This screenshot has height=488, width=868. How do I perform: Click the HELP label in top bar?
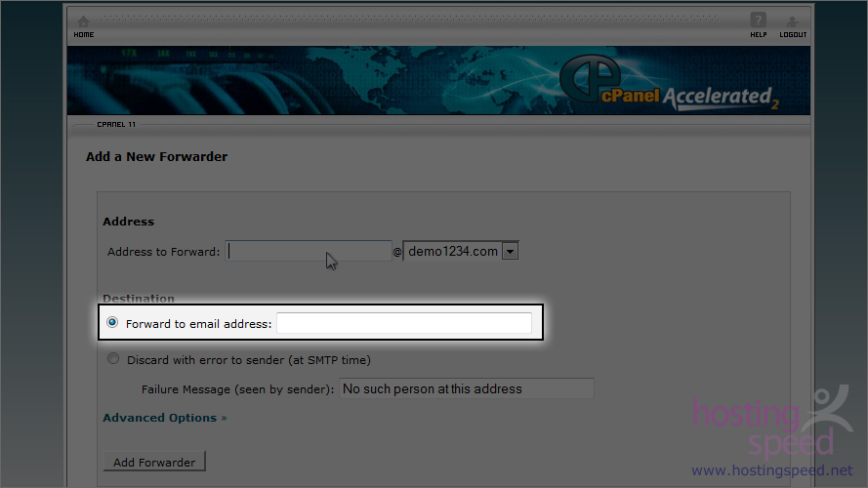[759, 35]
